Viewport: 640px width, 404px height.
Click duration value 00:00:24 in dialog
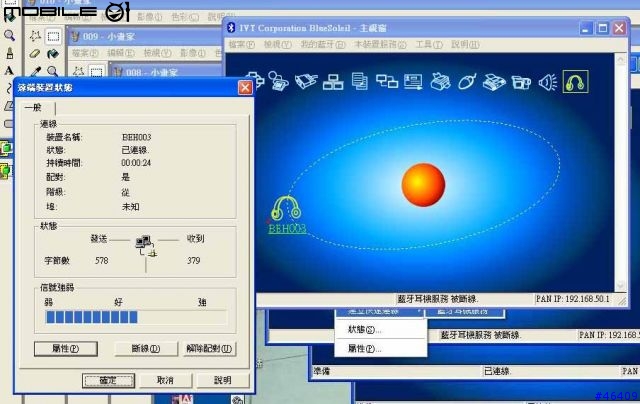point(136,163)
